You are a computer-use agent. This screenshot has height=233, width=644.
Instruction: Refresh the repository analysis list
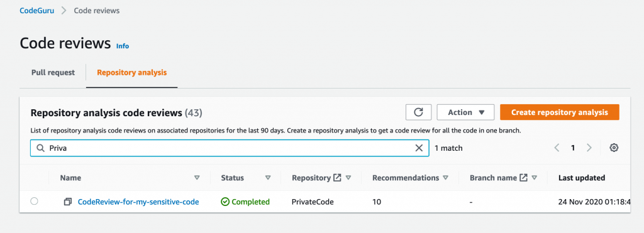coord(418,112)
